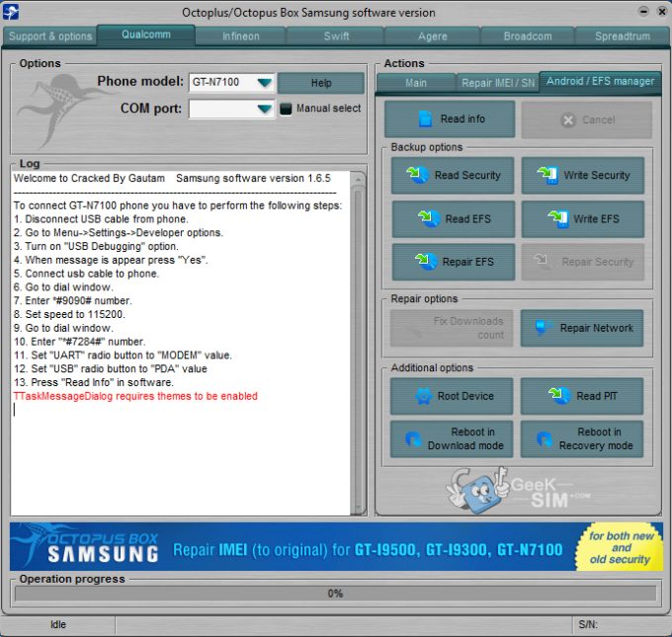This screenshot has width=672, height=637.
Task: Click the Read Security button label
Action: point(467,175)
